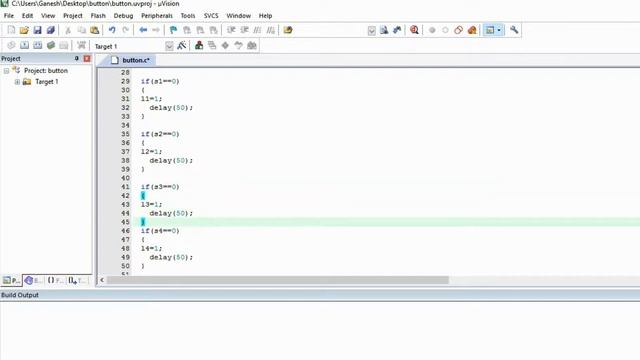This screenshot has height=360, width=640.
Task: Select the Project: button tree item
Action: click(46, 71)
